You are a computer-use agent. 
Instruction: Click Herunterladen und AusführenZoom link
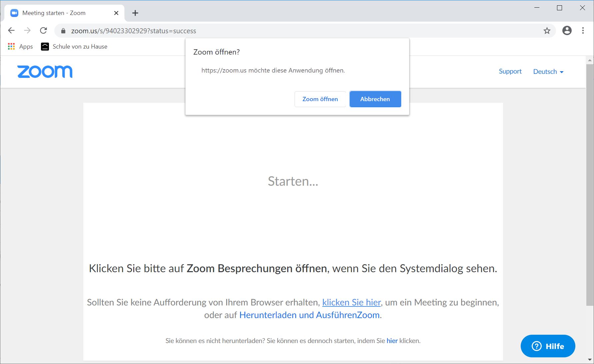(x=309, y=315)
